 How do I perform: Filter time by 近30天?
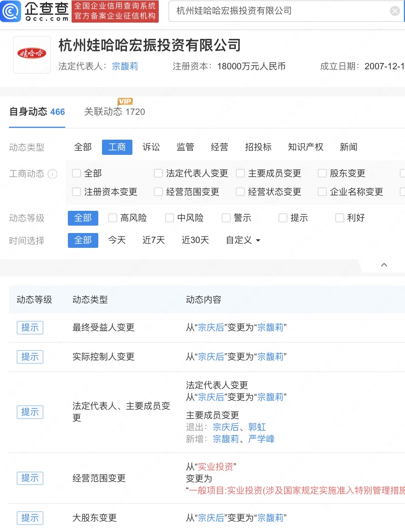tap(195, 240)
